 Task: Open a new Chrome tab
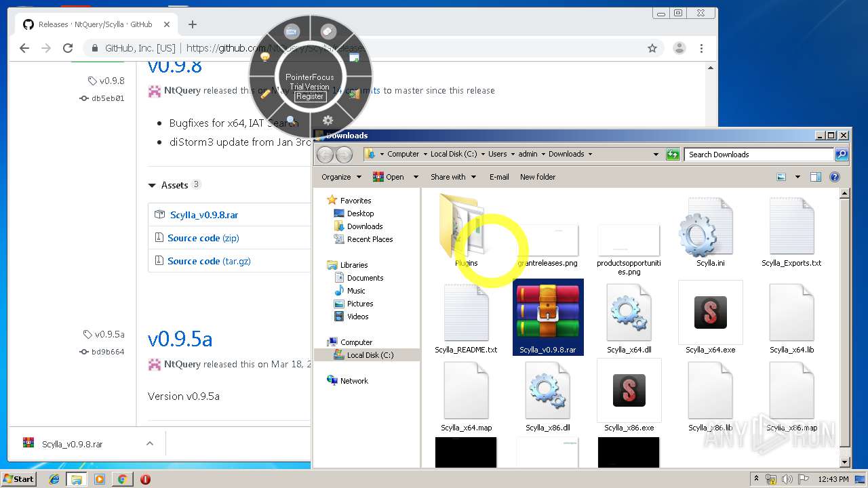tap(193, 24)
